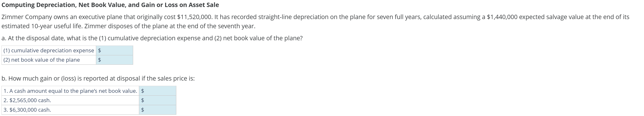Click the dollar sign in the first part b row
The image size is (644, 116).
142,91
